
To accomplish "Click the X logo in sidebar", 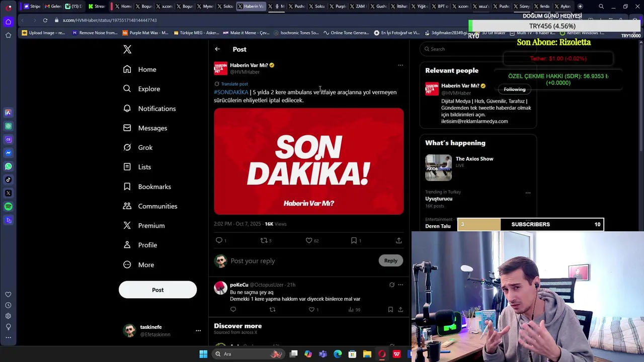I will pos(127,49).
